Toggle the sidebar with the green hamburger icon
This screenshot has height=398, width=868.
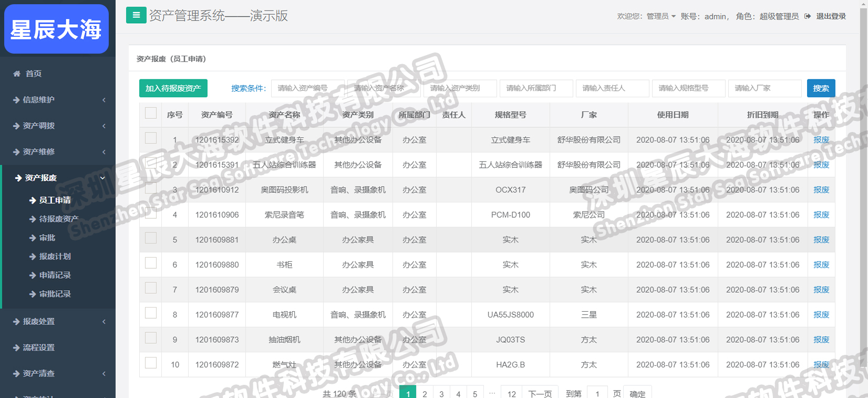pos(136,15)
